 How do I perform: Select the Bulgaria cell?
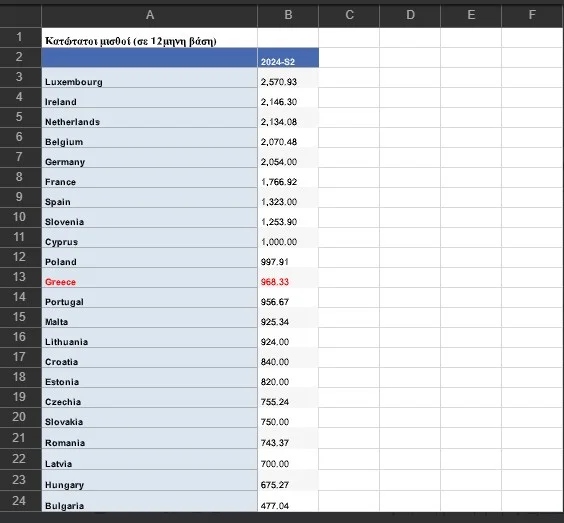tap(150, 501)
